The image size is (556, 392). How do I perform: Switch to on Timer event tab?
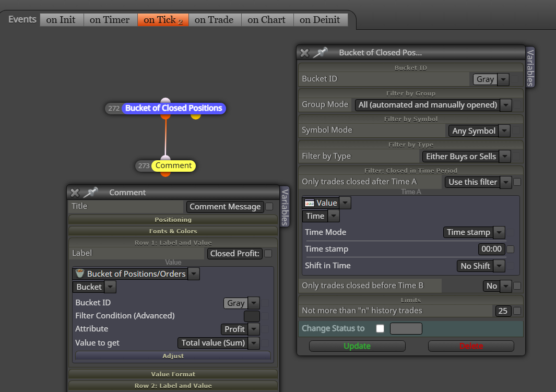[110, 20]
